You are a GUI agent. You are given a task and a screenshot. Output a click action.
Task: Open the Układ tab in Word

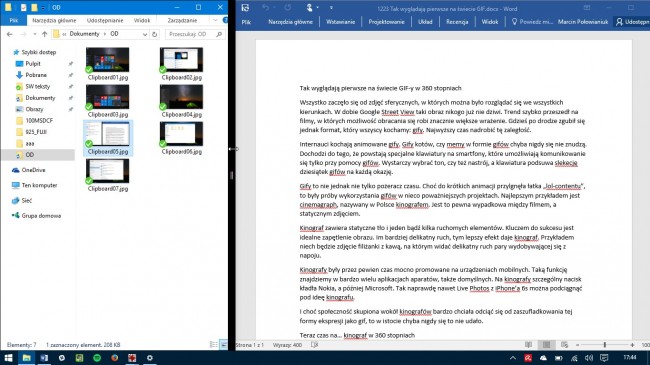(x=425, y=22)
